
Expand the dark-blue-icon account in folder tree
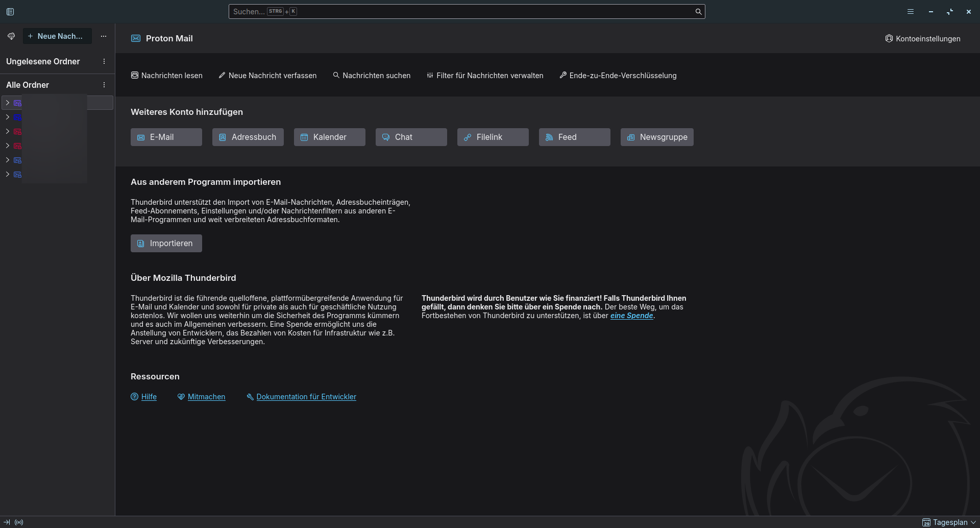pyautogui.click(x=8, y=117)
